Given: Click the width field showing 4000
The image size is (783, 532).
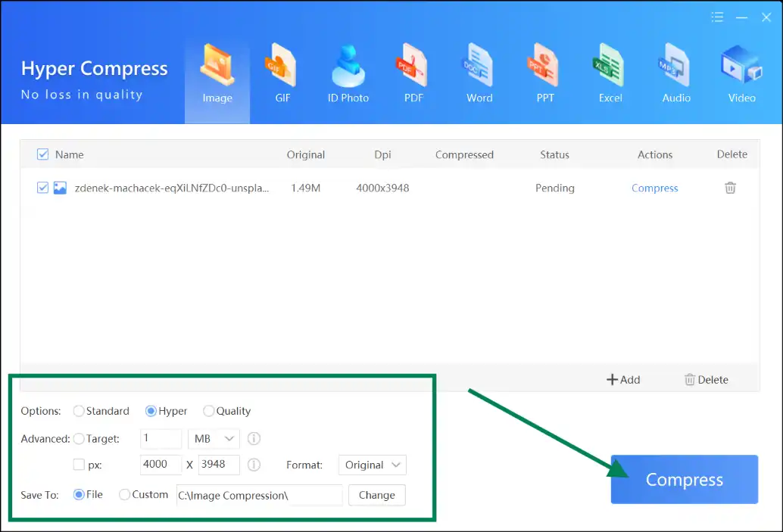Looking at the screenshot, I should click(x=161, y=465).
